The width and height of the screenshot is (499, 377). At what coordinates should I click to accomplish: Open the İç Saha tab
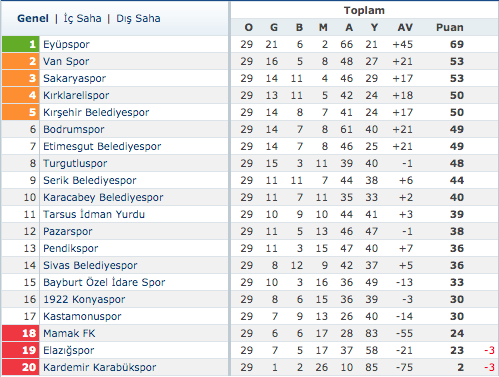pyautogui.click(x=82, y=18)
